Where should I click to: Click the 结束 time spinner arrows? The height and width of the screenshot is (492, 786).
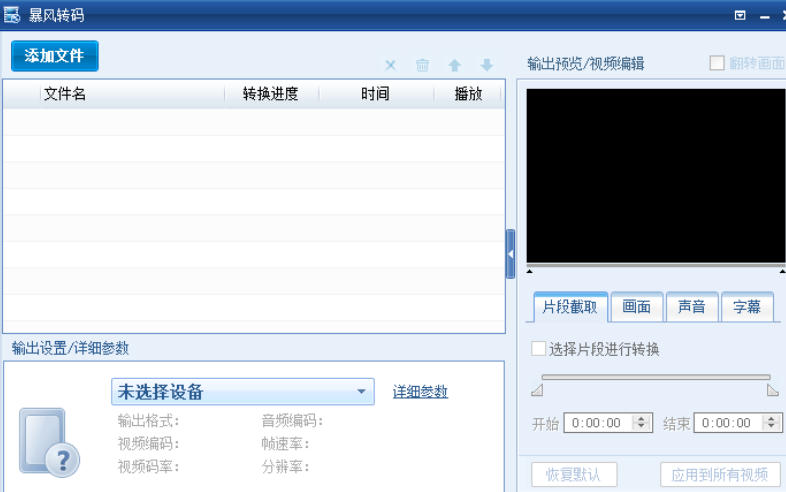click(x=771, y=423)
